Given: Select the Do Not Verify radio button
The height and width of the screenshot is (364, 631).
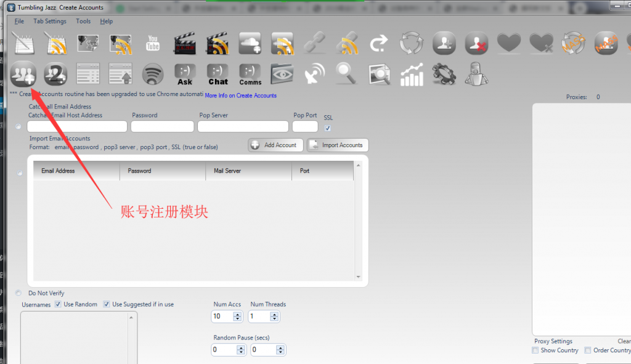Looking at the screenshot, I should pyautogui.click(x=18, y=293).
